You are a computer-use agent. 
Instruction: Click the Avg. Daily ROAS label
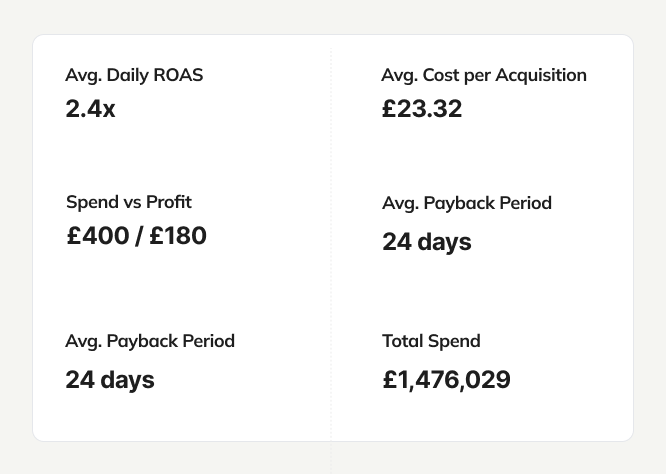pos(134,76)
